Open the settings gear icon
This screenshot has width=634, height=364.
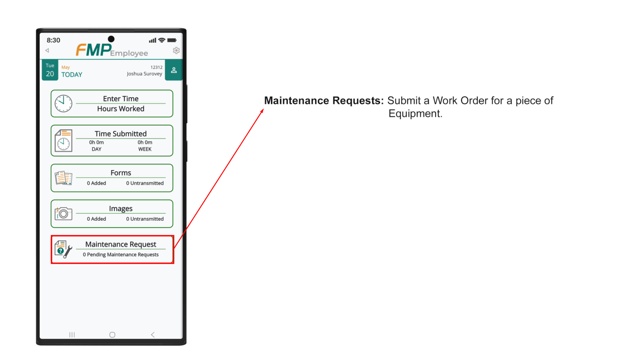click(176, 51)
